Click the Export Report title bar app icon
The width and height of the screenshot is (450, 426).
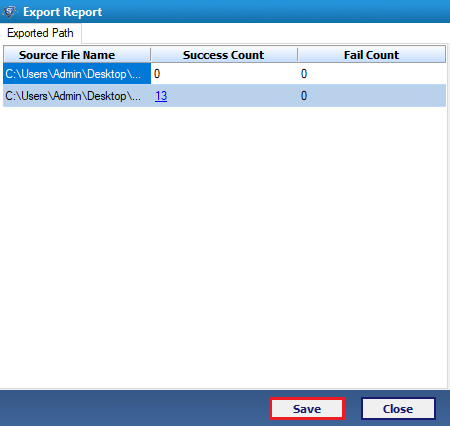[10, 12]
